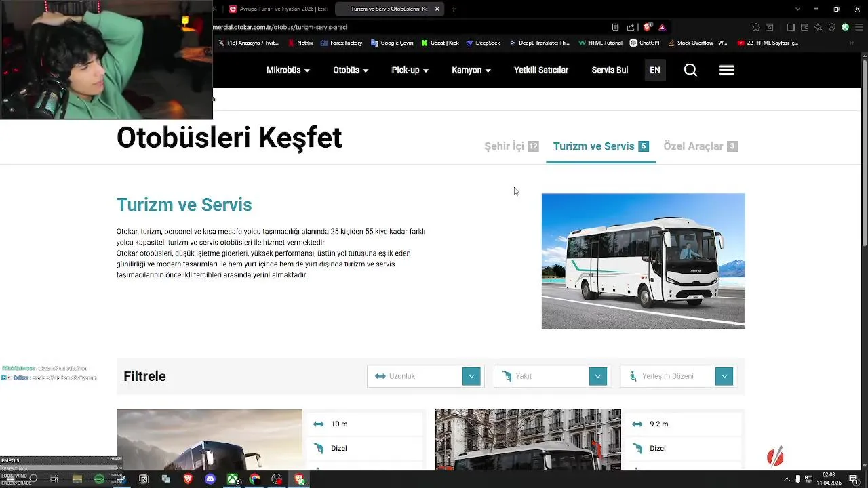Open the Gözat | Kick bookmark
This screenshot has height=488, width=868.
[x=439, y=43]
